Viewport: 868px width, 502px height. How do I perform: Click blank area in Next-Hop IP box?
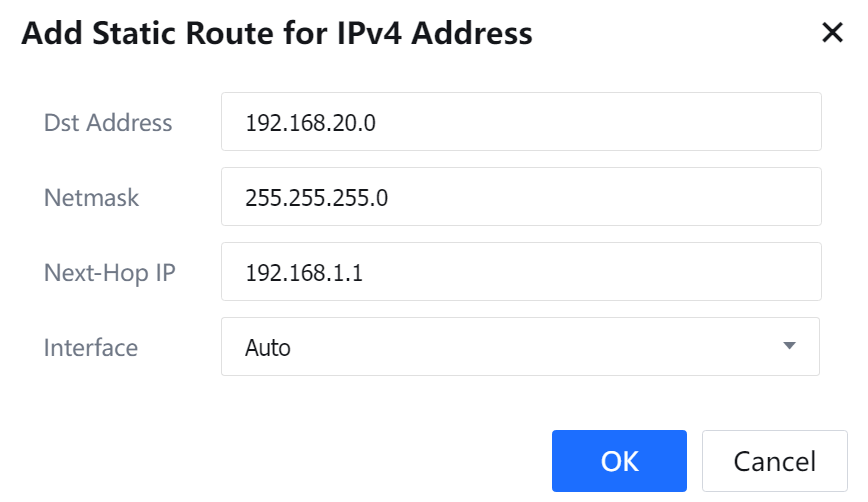620,272
